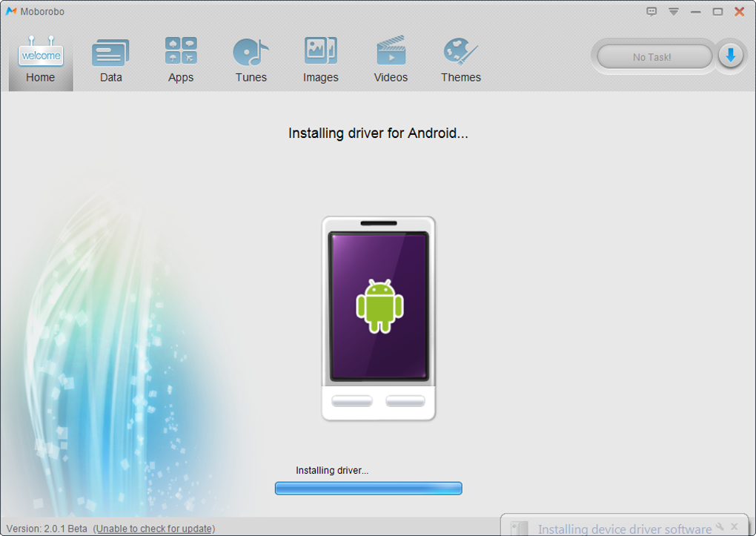Image resolution: width=756 pixels, height=536 pixels.
Task: Minimize the Moborobo window
Action: [x=696, y=12]
